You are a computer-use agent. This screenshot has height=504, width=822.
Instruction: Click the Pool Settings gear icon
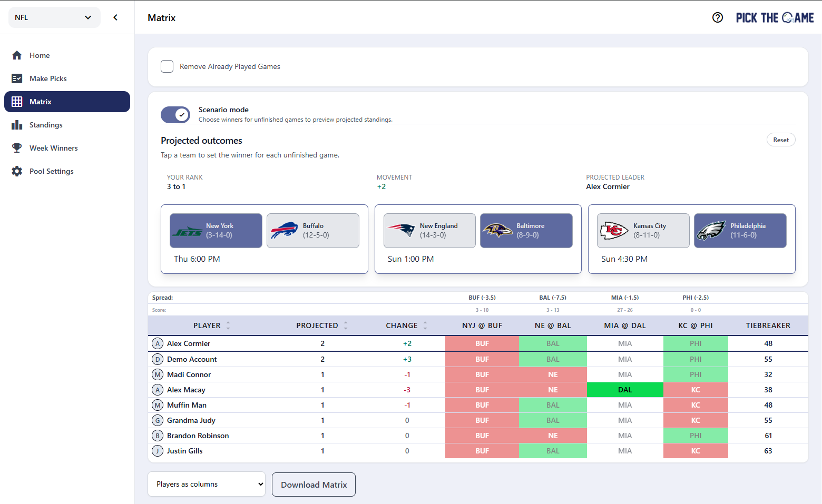(17, 171)
